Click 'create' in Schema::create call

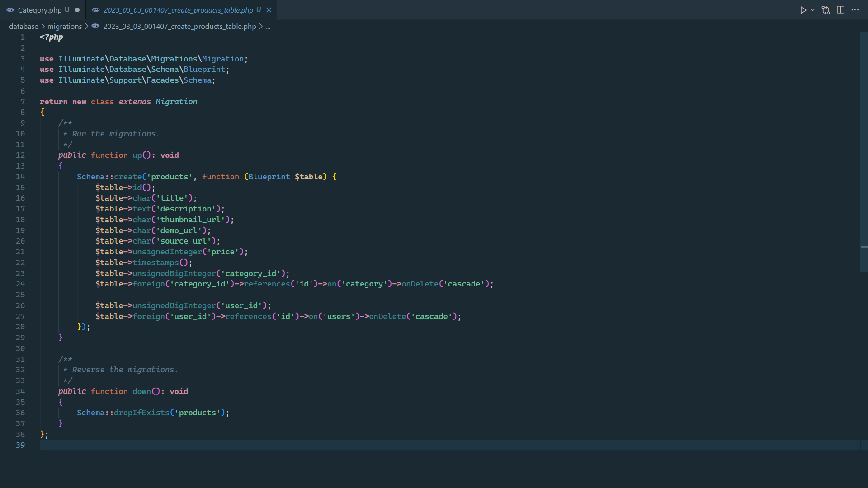tap(127, 177)
